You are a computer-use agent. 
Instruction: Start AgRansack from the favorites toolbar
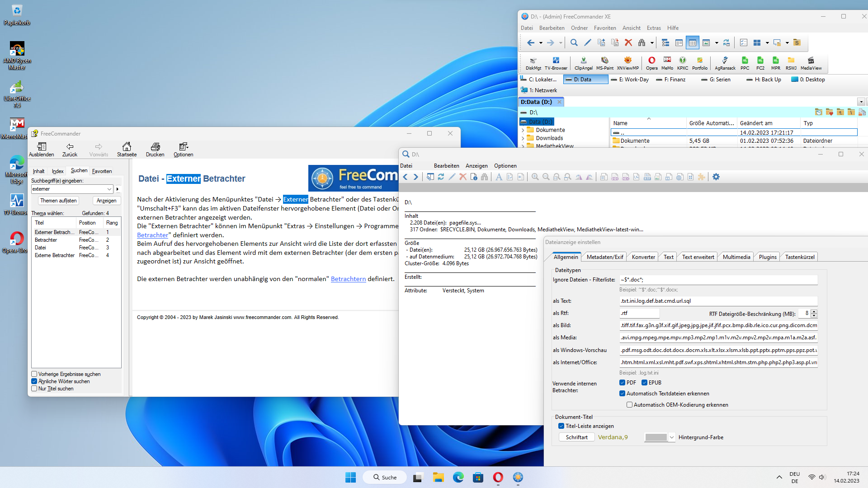coord(725,63)
